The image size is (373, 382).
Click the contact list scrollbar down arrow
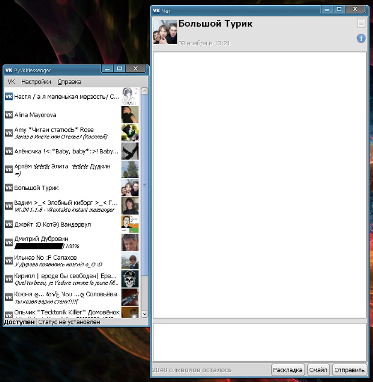[x=144, y=314]
